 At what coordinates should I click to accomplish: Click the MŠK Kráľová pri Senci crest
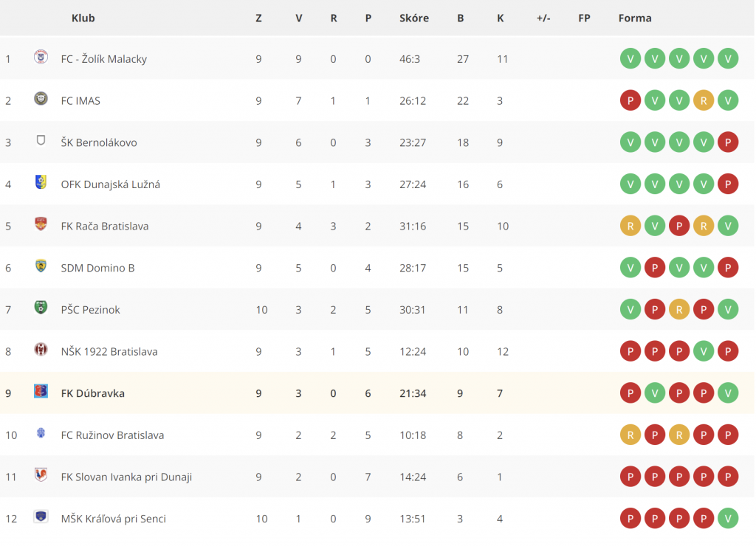[41, 516]
